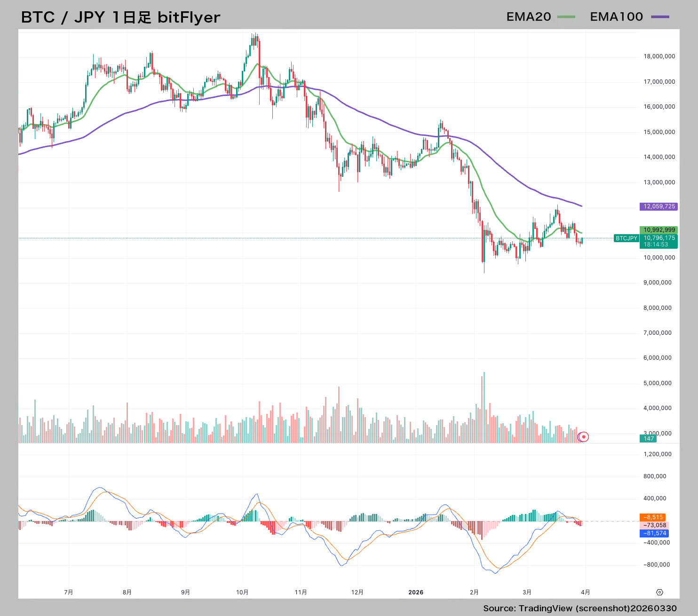The image size is (698, 616).
Task: Click the Source: TradingView credit text
Action: pyautogui.click(x=579, y=608)
